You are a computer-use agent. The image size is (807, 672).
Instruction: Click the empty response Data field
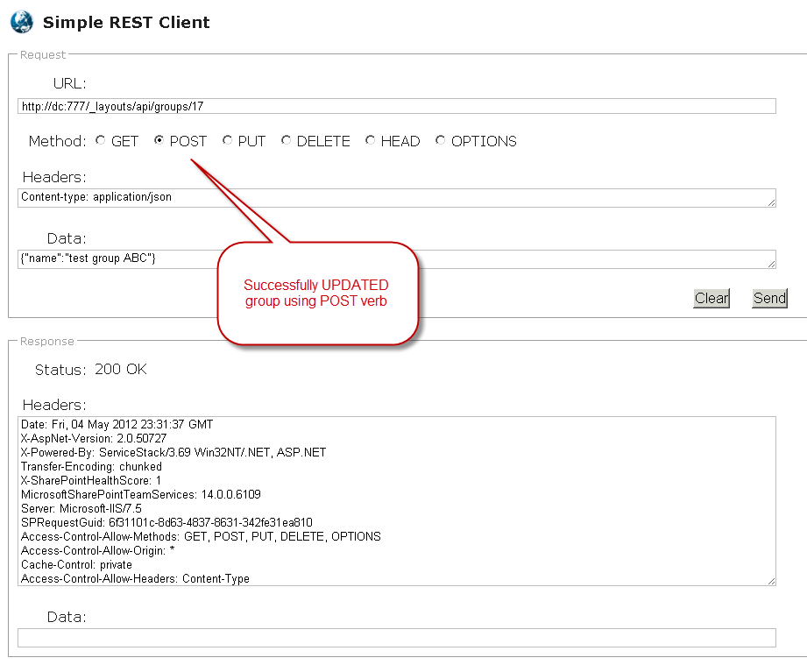click(396, 637)
